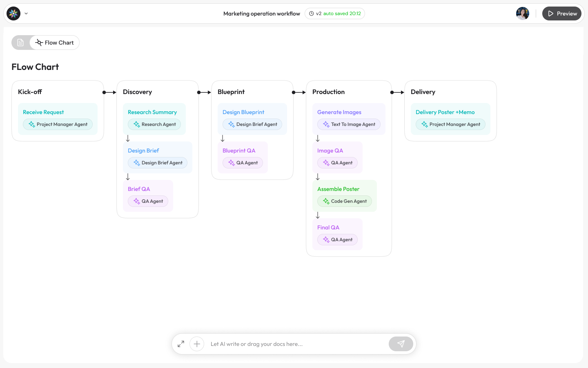
Task: Open the Final QA task title
Action: 328,227
